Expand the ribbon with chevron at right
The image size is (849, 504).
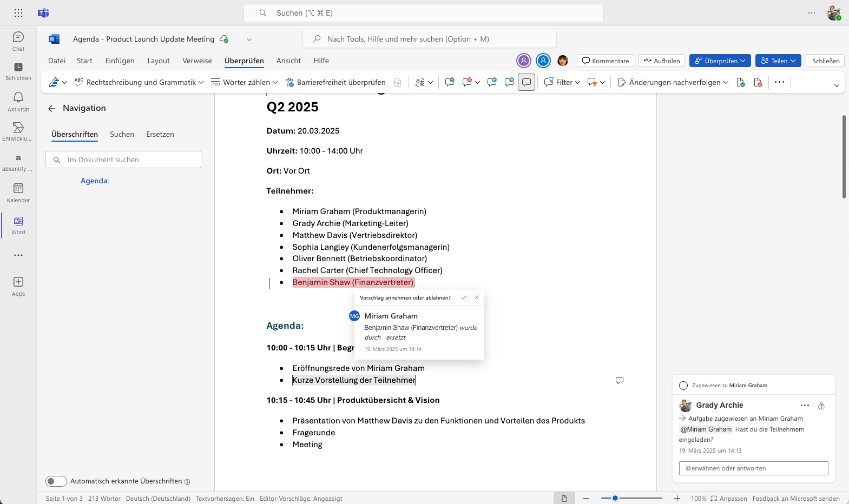(837, 85)
